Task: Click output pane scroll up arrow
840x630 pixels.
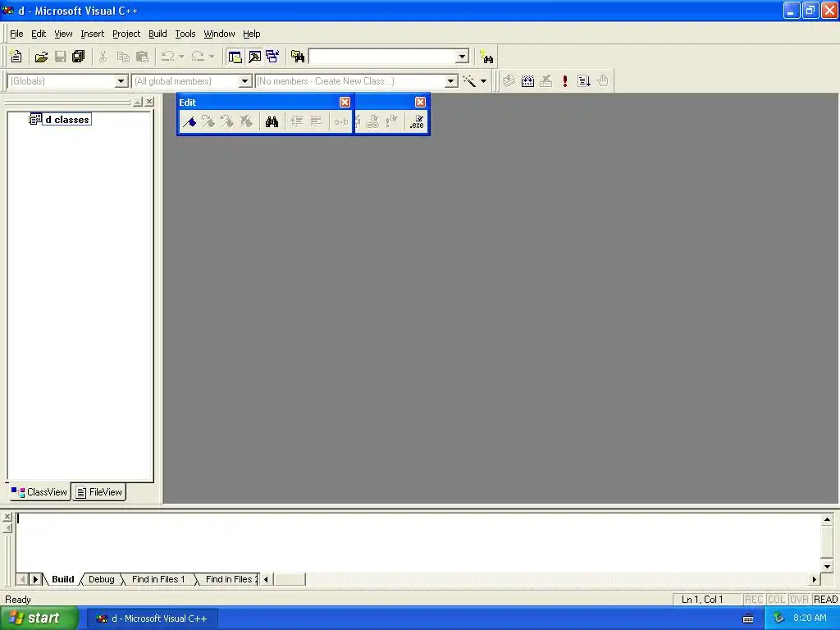Action: tap(827, 519)
